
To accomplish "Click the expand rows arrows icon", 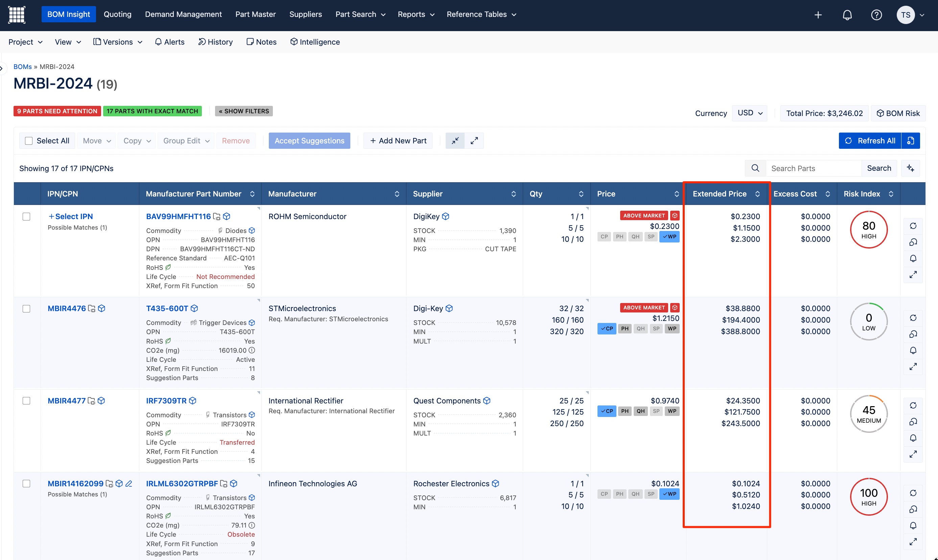I will pos(474,140).
